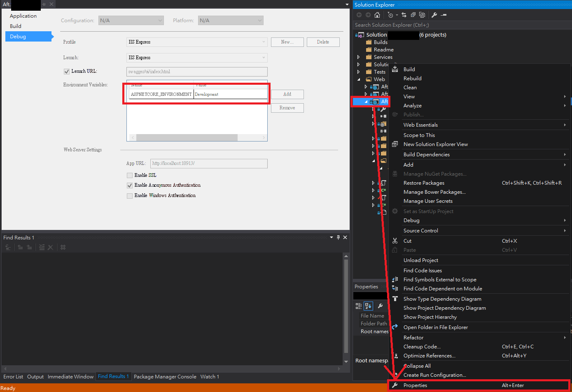Select Properties in the context menu

click(479, 385)
